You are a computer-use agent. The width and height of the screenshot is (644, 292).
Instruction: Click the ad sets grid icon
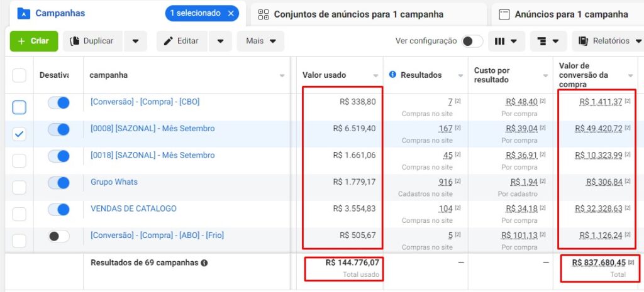click(x=264, y=15)
